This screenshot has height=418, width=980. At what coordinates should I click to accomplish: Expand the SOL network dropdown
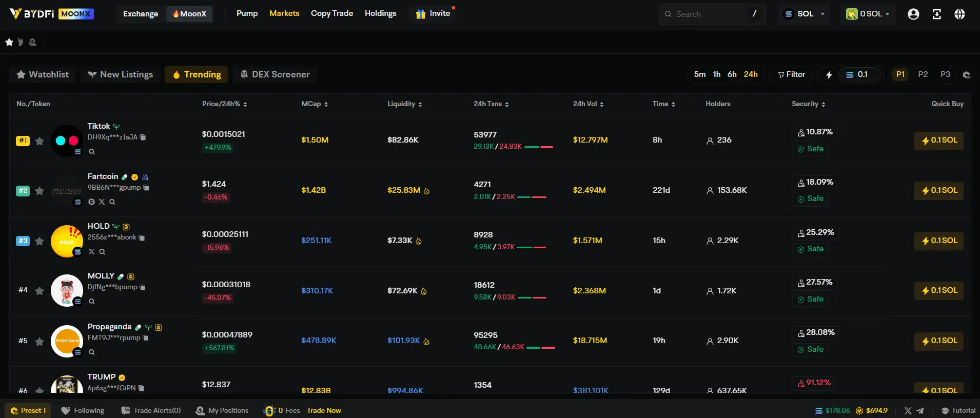click(805, 14)
